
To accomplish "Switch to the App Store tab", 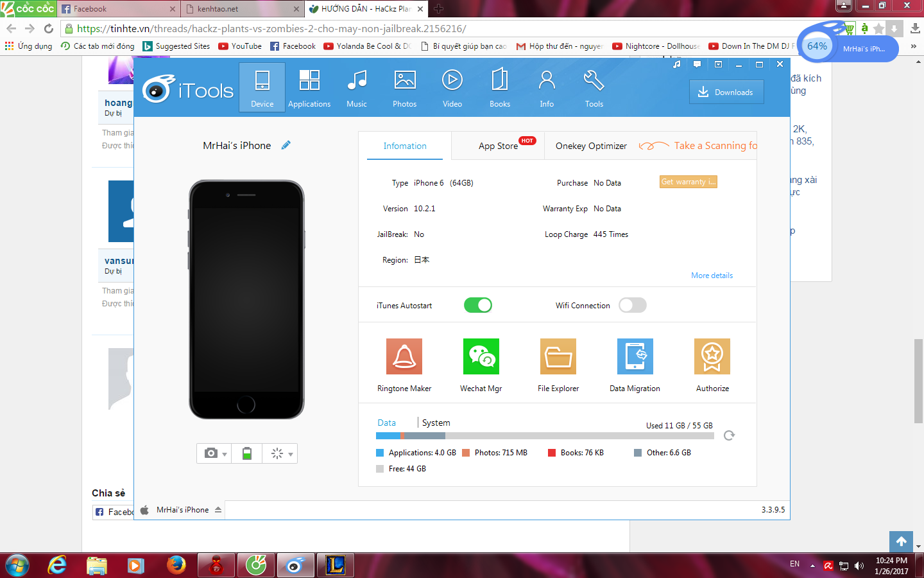I will coord(498,146).
